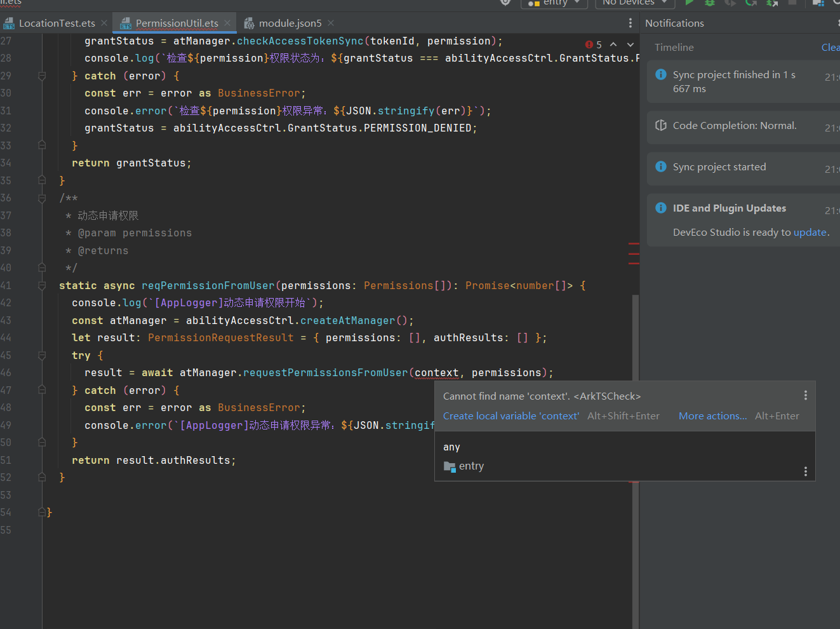Click 'return result.authResults;' statement
The width and height of the screenshot is (840, 629).
(154, 461)
